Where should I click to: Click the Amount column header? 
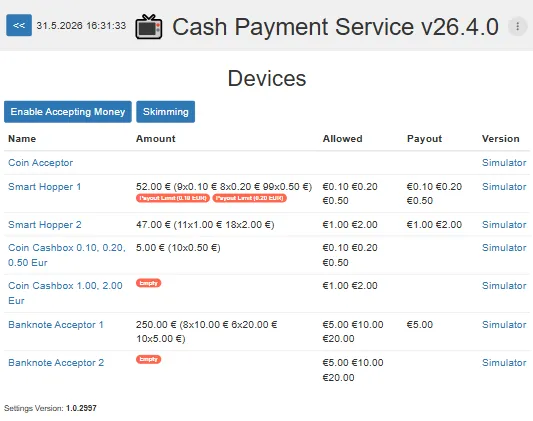(x=156, y=139)
